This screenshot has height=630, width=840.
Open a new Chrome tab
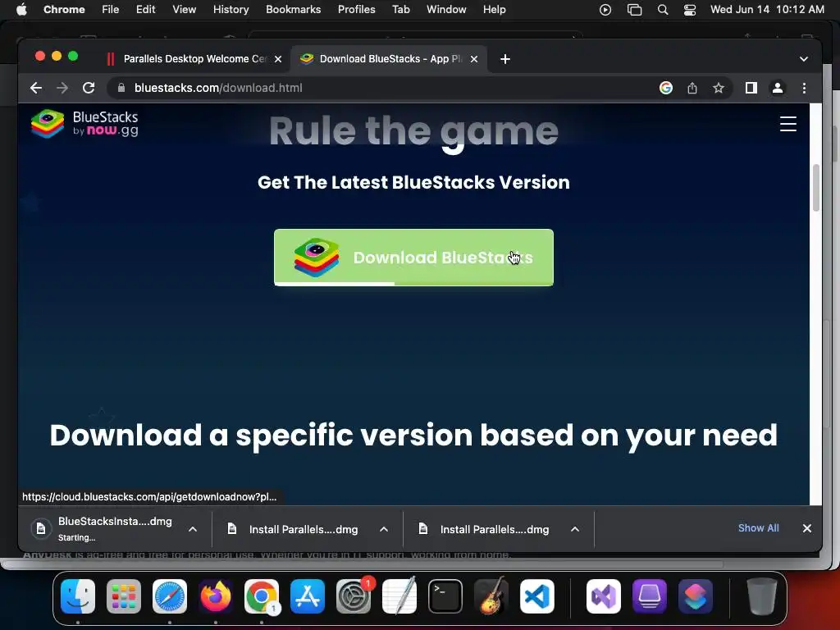tap(505, 59)
